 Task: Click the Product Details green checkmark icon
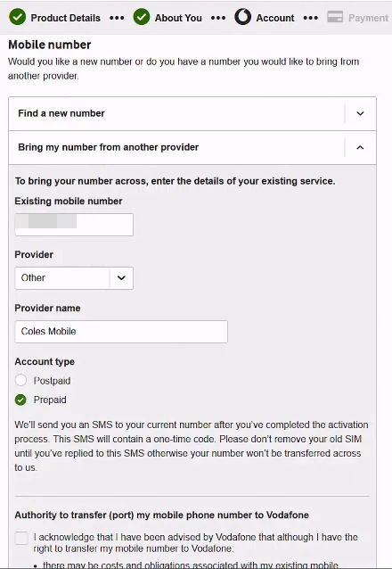pos(18,17)
